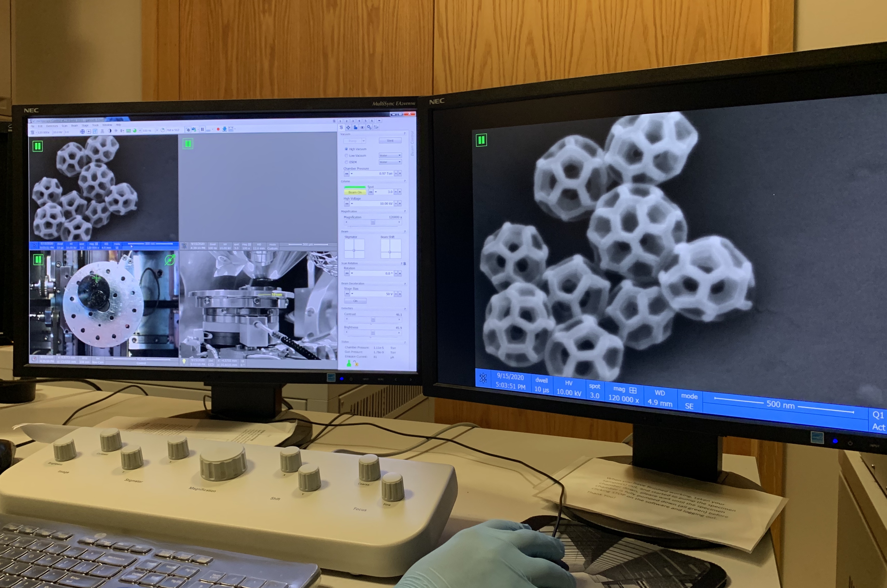Click the green pause icon on second monitor

point(482,140)
